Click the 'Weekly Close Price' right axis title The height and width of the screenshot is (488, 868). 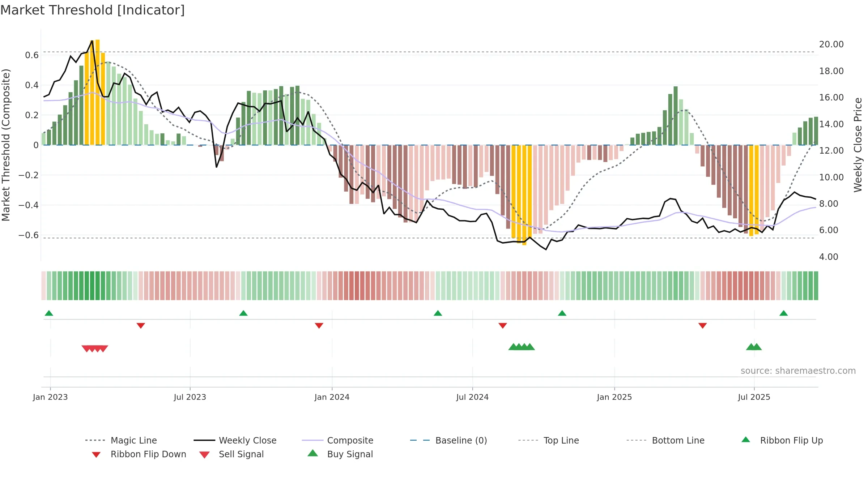(858, 145)
